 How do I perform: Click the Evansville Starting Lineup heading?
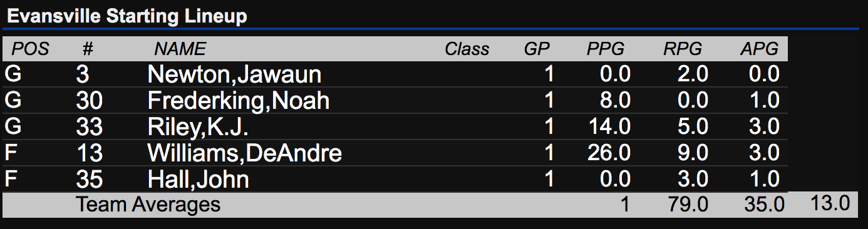127,16
